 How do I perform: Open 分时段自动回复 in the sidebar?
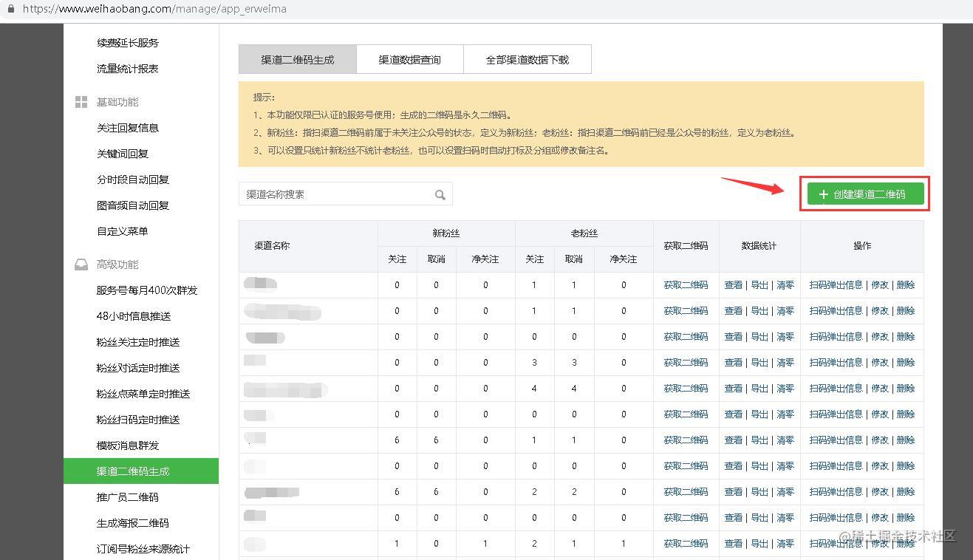pyautogui.click(x=133, y=180)
